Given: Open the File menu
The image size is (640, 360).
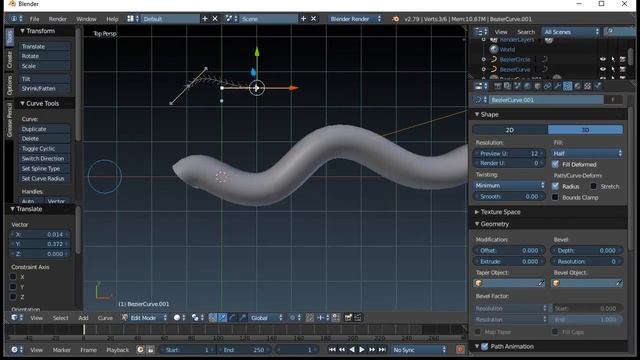Looking at the screenshot, I should pos(34,19).
